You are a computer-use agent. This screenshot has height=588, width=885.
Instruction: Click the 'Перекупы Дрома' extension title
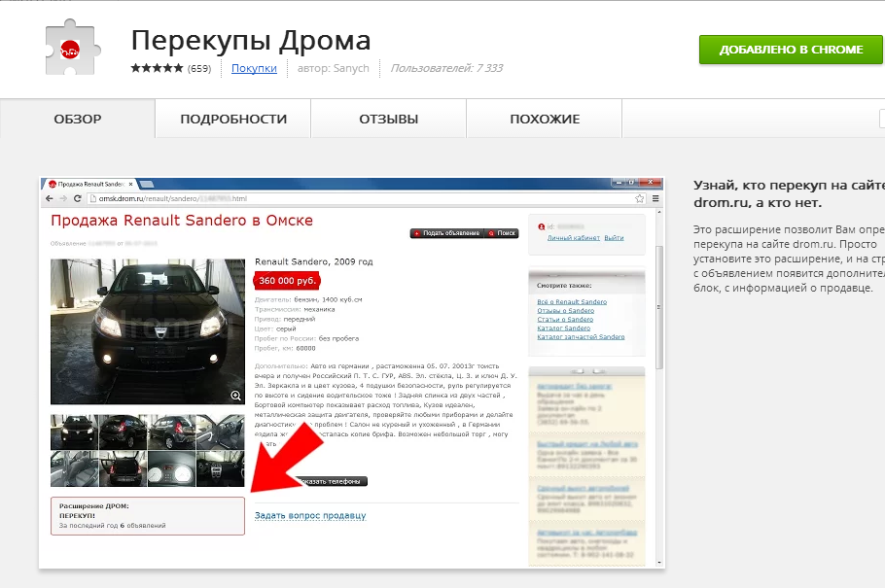[x=251, y=41]
